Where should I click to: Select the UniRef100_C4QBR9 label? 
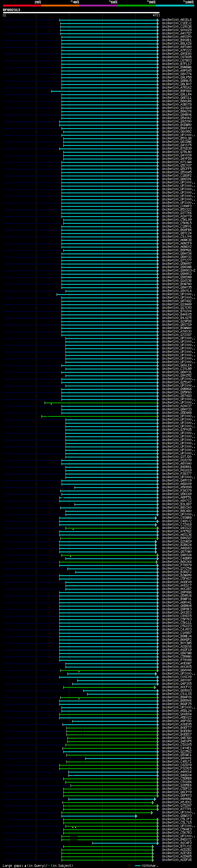[176, 558]
